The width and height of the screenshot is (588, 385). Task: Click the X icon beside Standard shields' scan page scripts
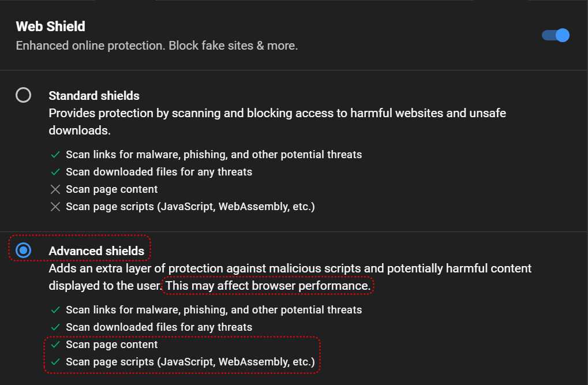pyautogui.click(x=55, y=207)
